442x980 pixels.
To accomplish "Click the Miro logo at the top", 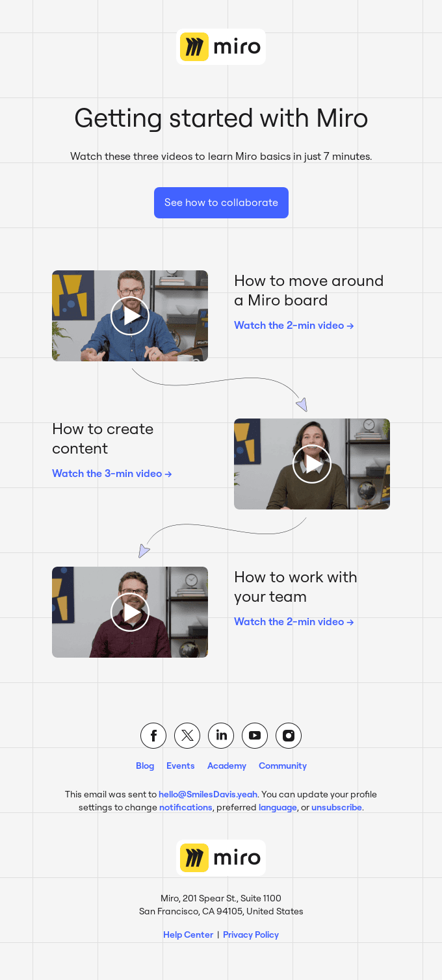I will [221, 47].
